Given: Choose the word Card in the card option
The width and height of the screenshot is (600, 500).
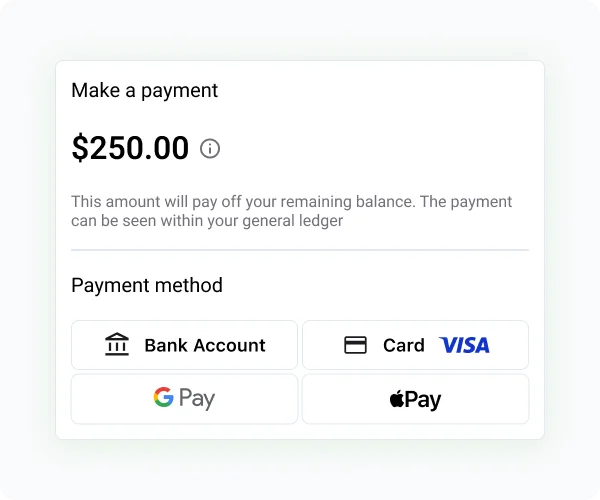Looking at the screenshot, I should click(x=404, y=345).
